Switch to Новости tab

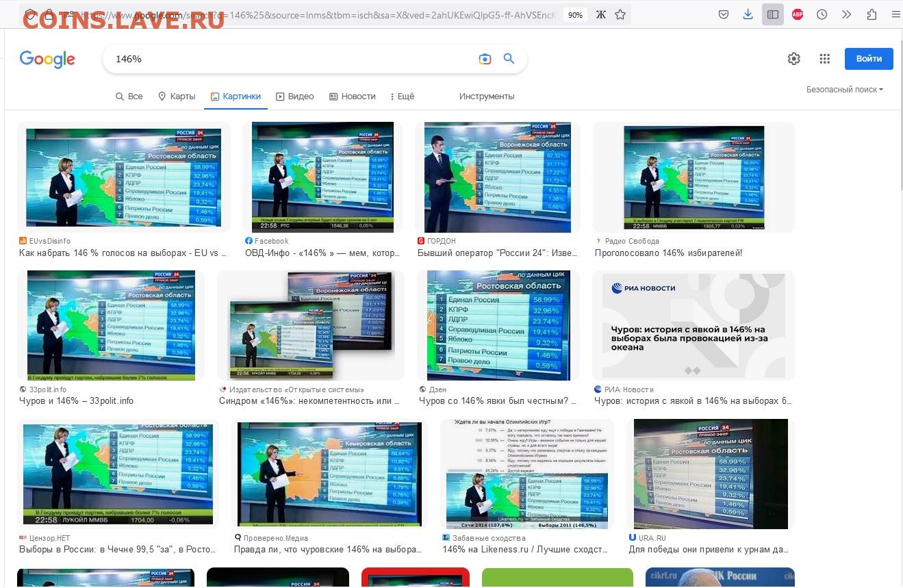point(353,97)
